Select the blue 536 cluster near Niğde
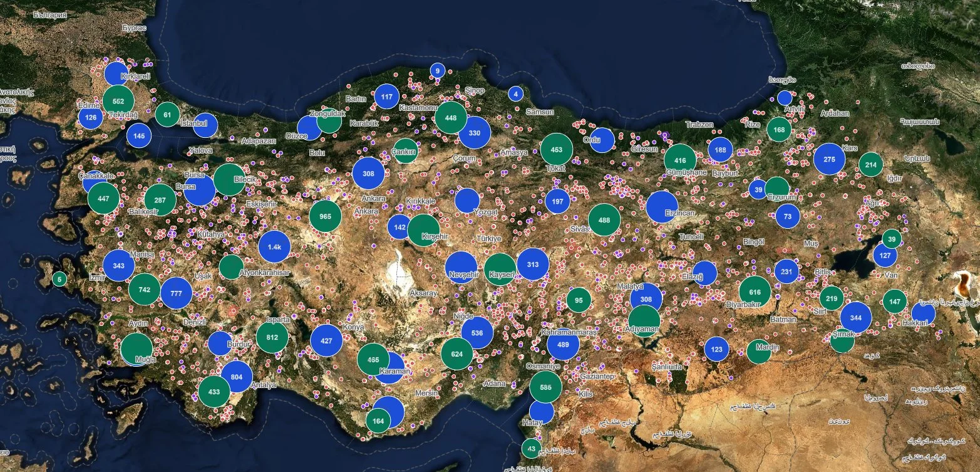Viewport: 980px width, 472px height. pos(477,333)
